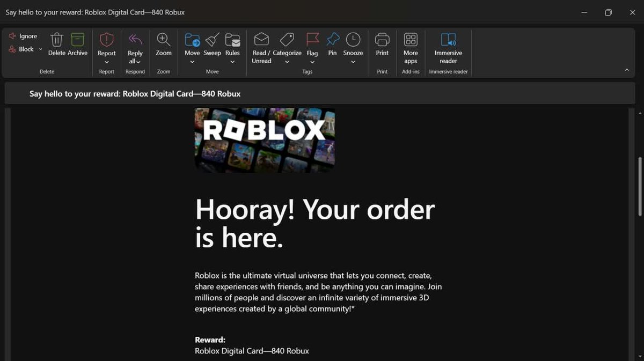644x361 pixels.
Task: Click the Report shield icon
Action: click(107, 40)
